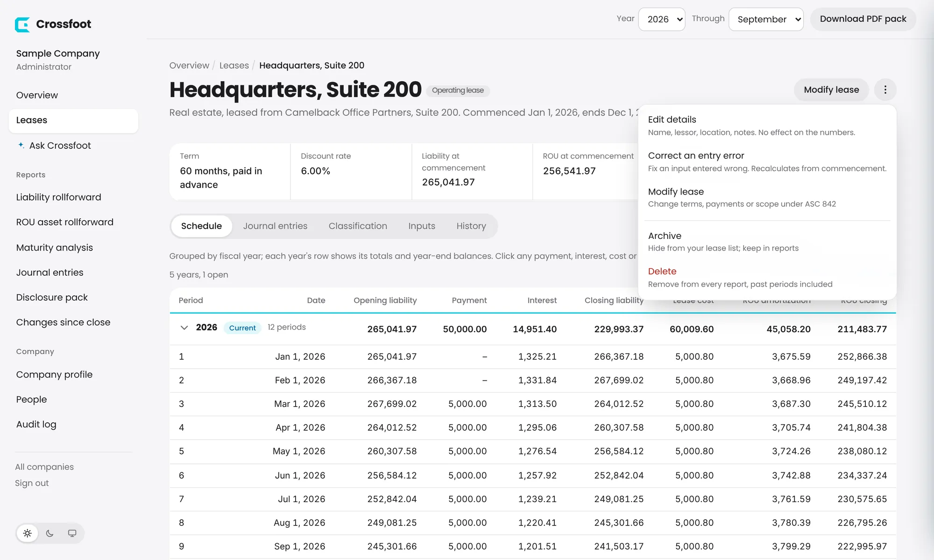Click the Leases breadcrumb link
Viewport: 934px width, 560px height.
[x=234, y=65]
